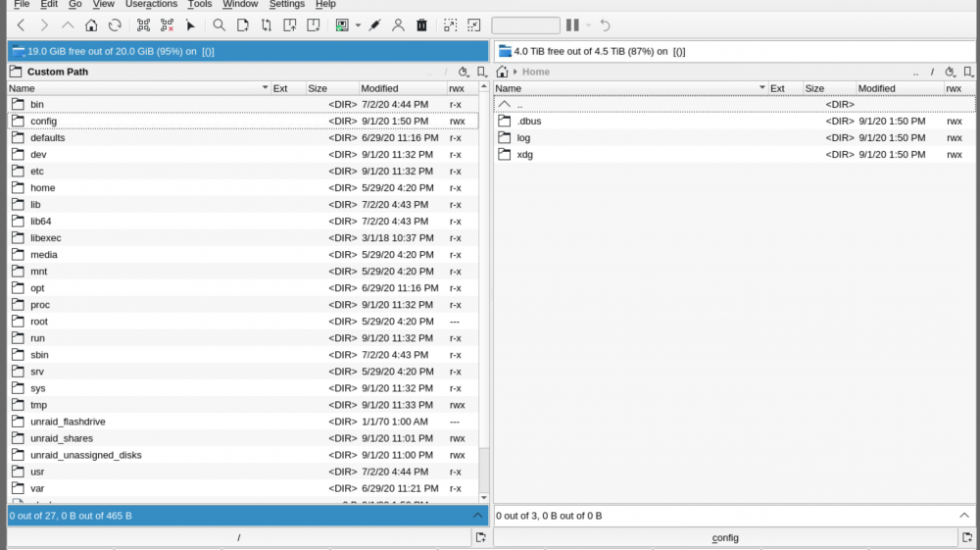Viewport: 980px width, 550px height.
Task: Click the trash bin toolbar icon
Action: (x=421, y=25)
